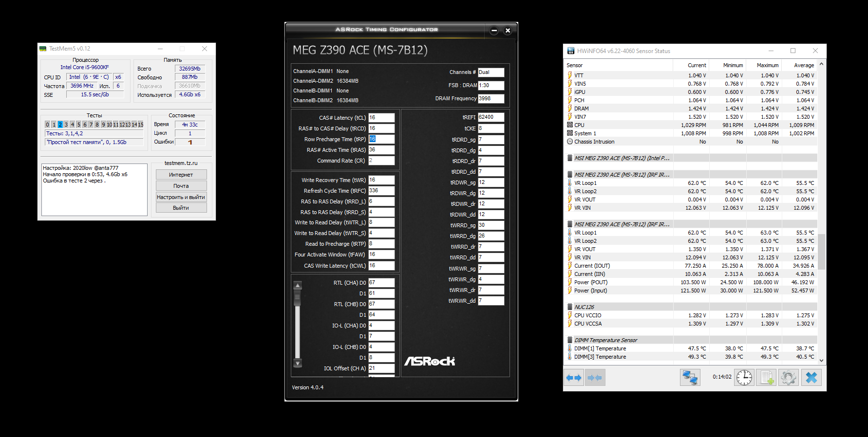This screenshot has height=437, width=868.
Task: Click the Current column header in HWiNFO
Action: pyautogui.click(x=691, y=65)
